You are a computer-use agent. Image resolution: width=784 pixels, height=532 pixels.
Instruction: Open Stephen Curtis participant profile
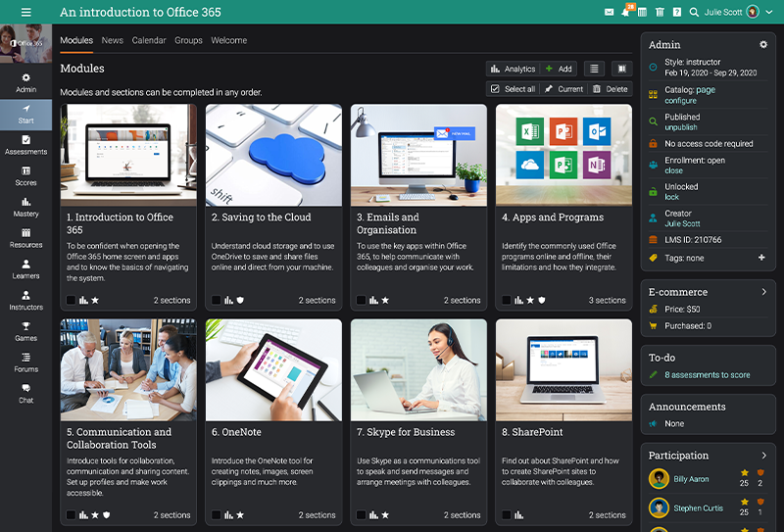tap(698, 508)
